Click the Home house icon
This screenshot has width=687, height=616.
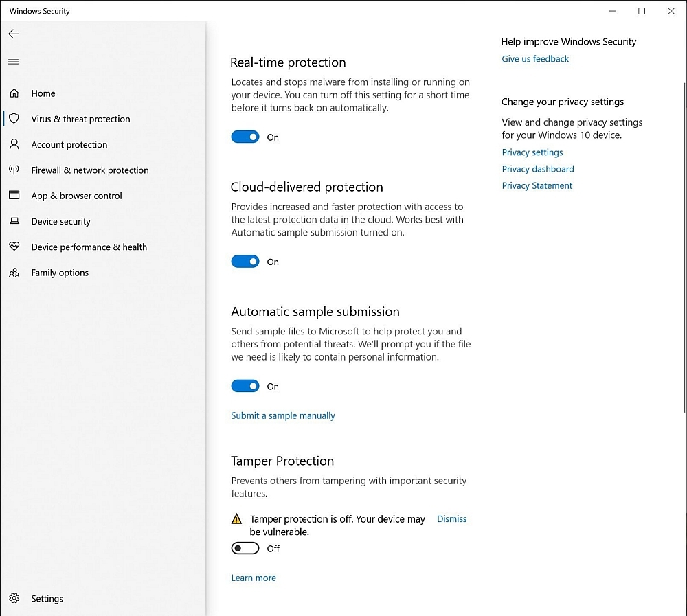coord(14,93)
